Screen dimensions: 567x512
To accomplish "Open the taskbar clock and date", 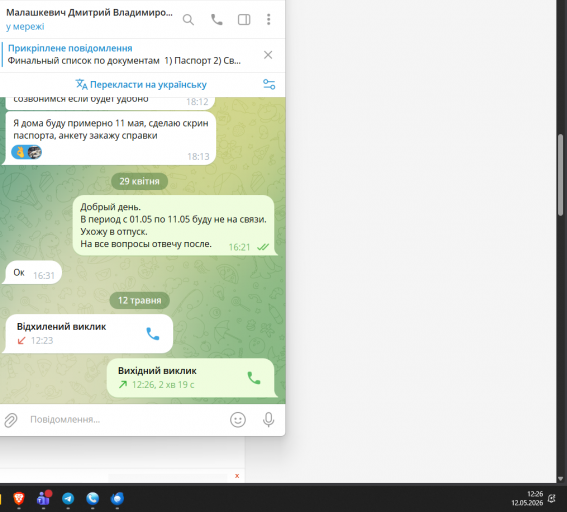I will point(527,498).
